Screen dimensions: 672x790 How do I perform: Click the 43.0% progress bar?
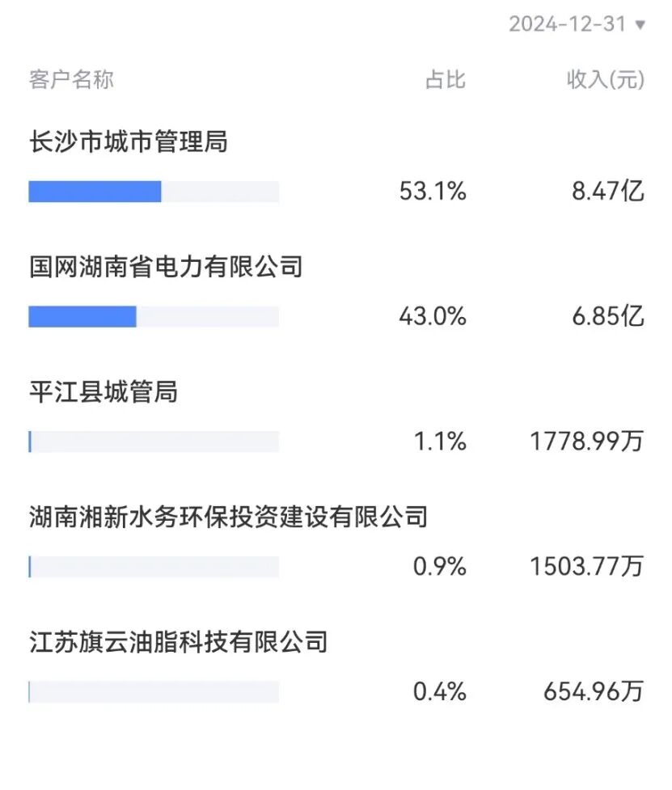pos(154,317)
